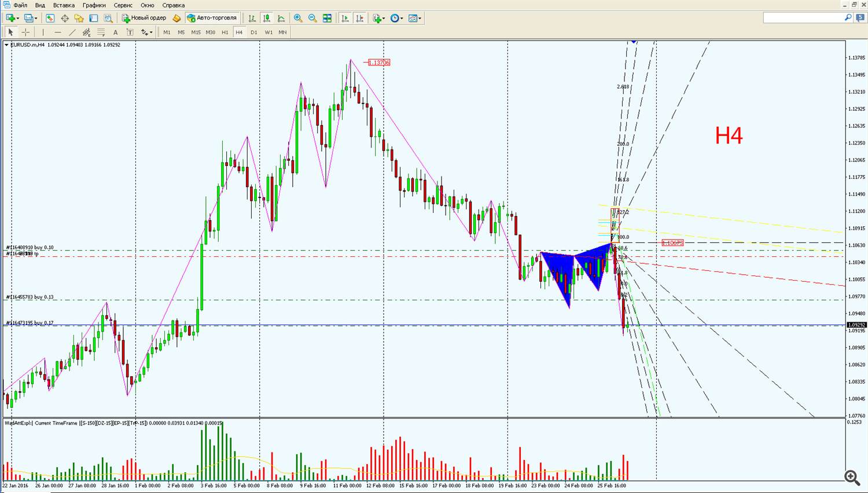Open the Вид menu
This screenshot has width=868, height=493.
click(40, 5)
